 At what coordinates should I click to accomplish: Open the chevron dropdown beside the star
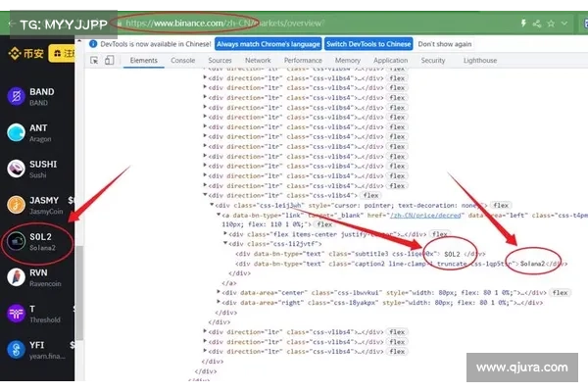pos(564,24)
